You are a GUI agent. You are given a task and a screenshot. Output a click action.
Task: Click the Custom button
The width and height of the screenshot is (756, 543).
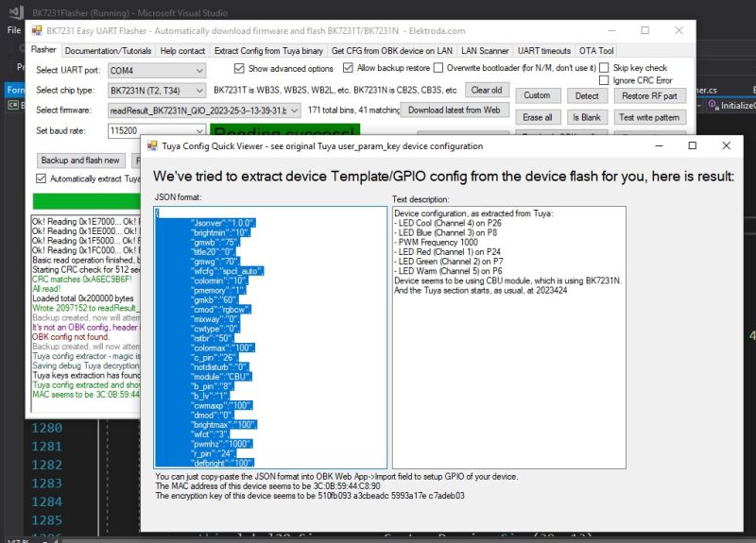click(x=537, y=95)
